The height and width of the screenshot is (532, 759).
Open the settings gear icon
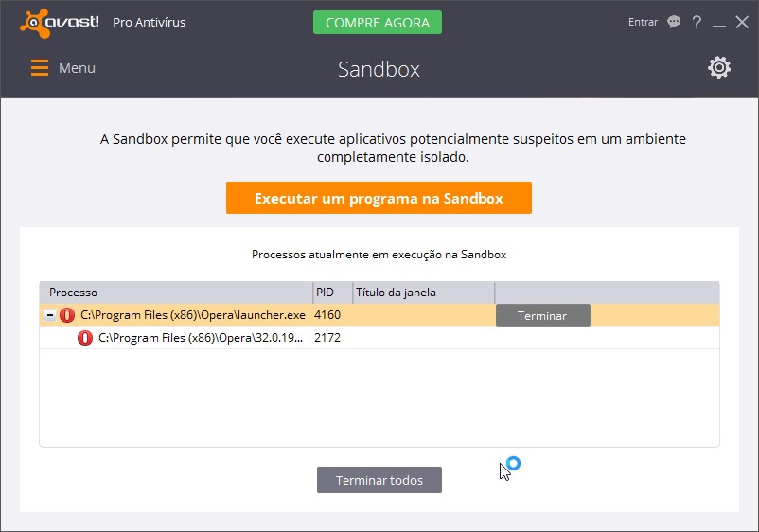coord(719,67)
